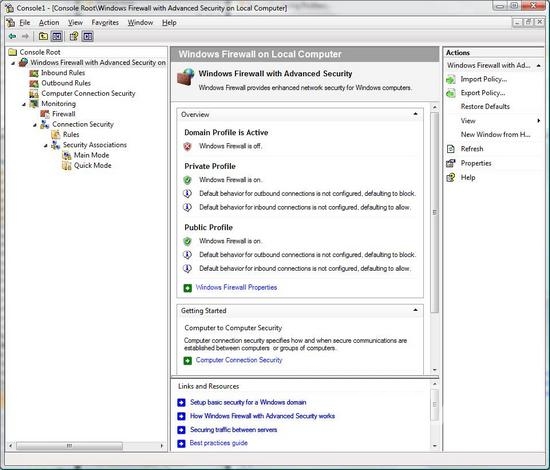
Task: Click the toolbar Help icon with question mark
Action: pos(74,36)
